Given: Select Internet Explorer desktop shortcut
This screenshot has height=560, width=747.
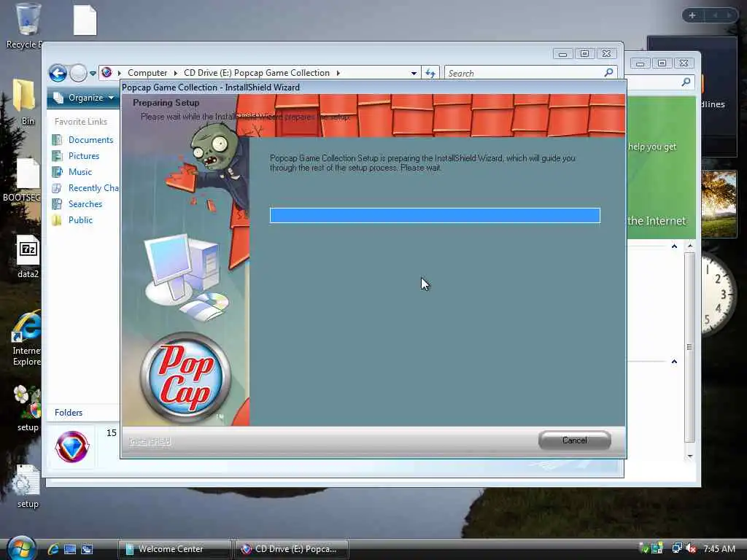Looking at the screenshot, I should coord(27,338).
